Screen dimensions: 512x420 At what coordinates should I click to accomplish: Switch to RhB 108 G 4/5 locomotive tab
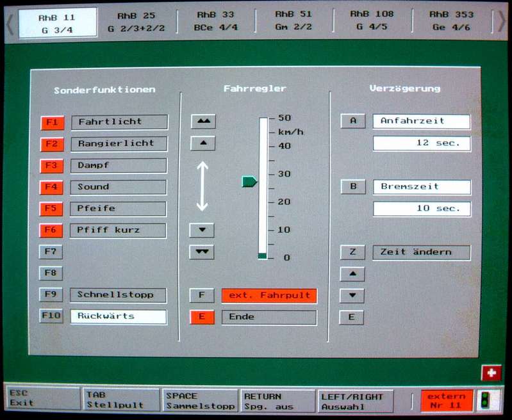coord(372,21)
